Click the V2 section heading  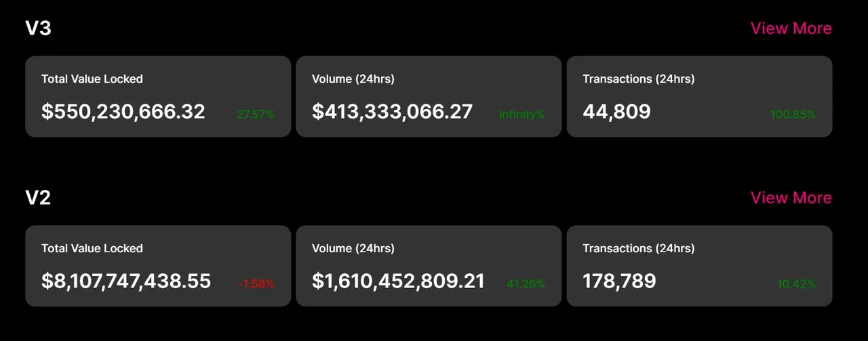[x=39, y=198]
